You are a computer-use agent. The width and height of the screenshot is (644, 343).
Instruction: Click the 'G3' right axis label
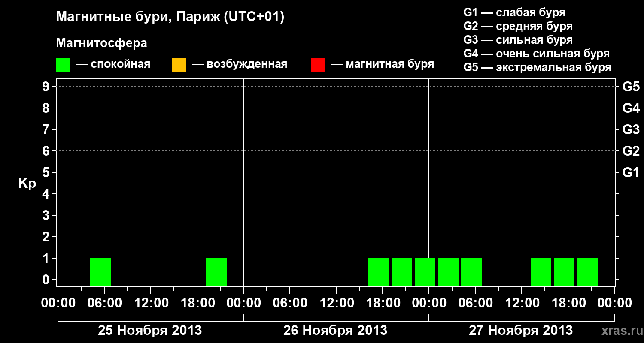tap(631, 129)
